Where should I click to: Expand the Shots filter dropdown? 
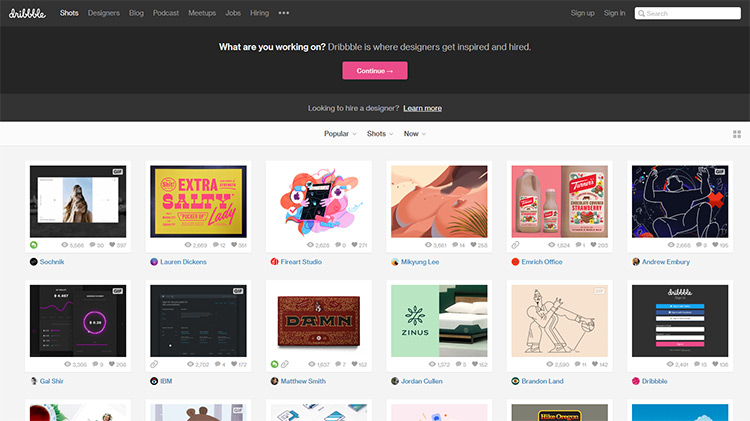(x=380, y=134)
